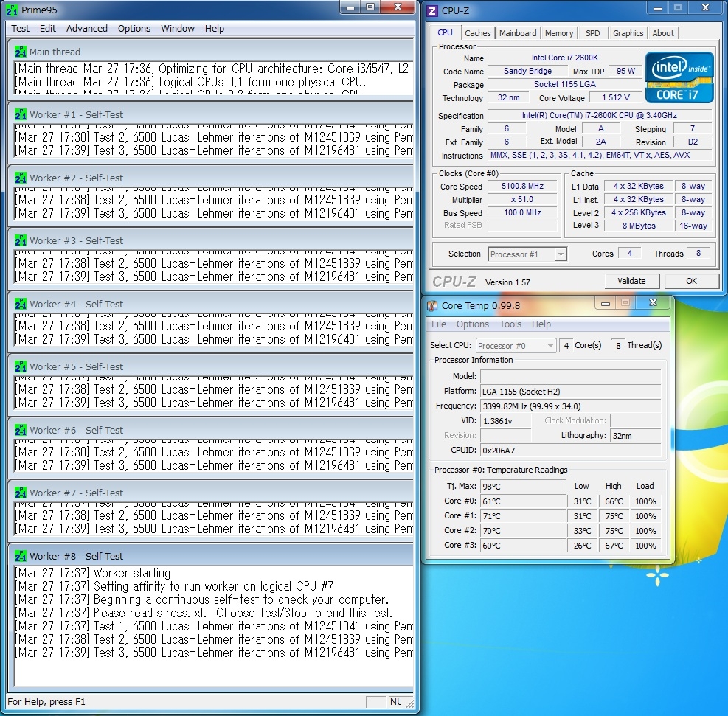Click the Worker #4 Self-Test icon
This screenshot has height=716, width=728.
(21, 304)
